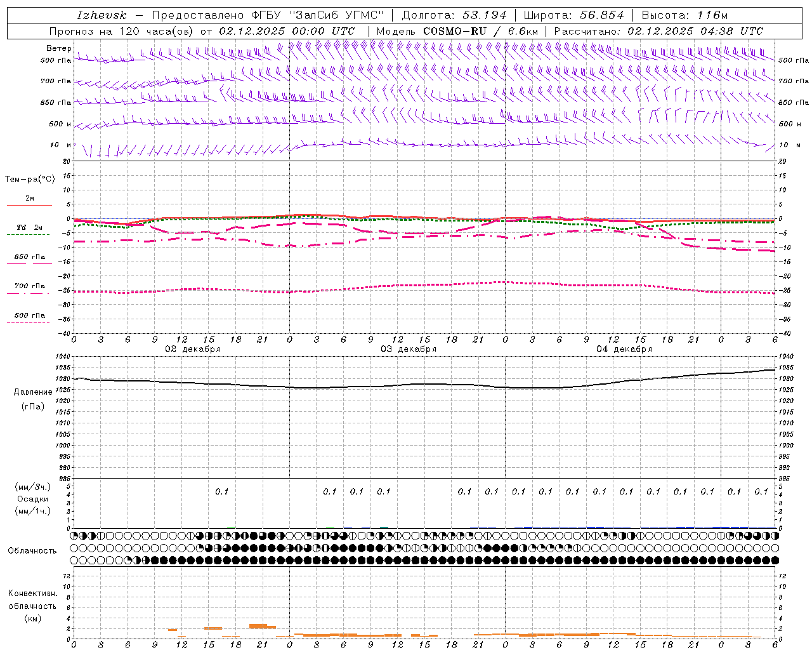Click the (мм/1ч.) precipitation unit label
This screenshot has width=812, height=650.
coord(33,511)
